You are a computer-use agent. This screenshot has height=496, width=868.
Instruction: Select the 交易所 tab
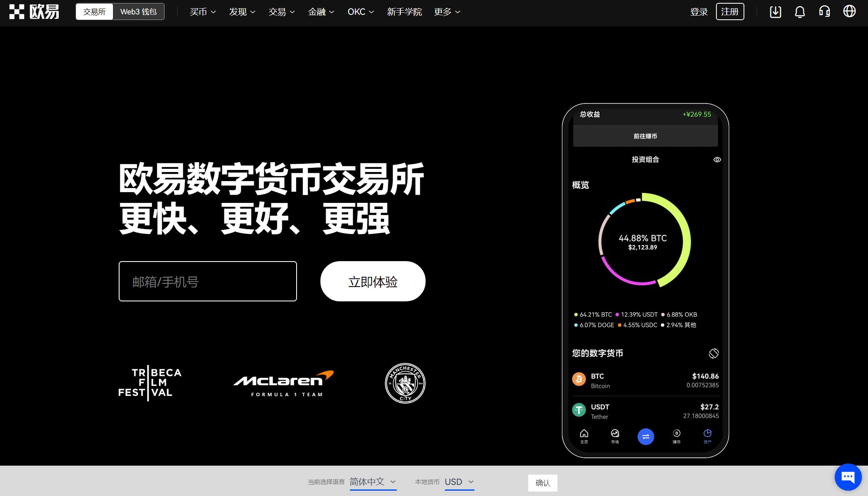pos(95,11)
